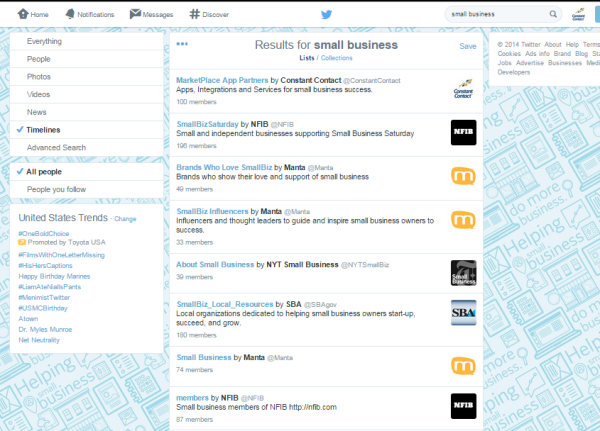This screenshot has width=600, height=431.
Task: Click the search magnifier icon
Action: click(553, 14)
